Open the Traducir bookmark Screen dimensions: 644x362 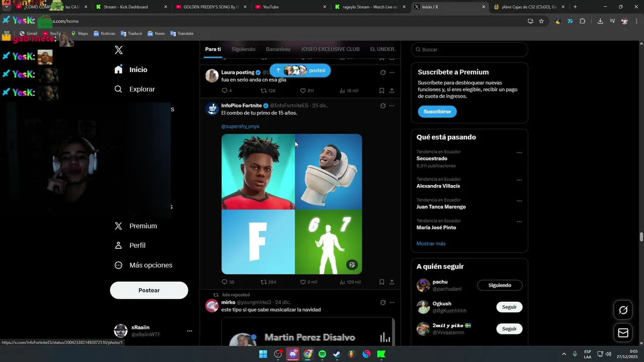tap(131, 34)
